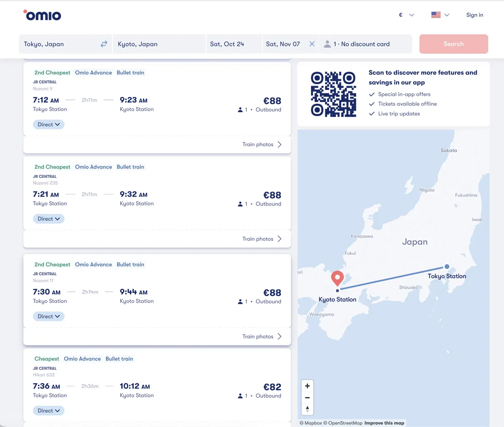504x427 pixels.
Task: Clear the Sat, Nov 07 return date
Action: [x=312, y=44]
